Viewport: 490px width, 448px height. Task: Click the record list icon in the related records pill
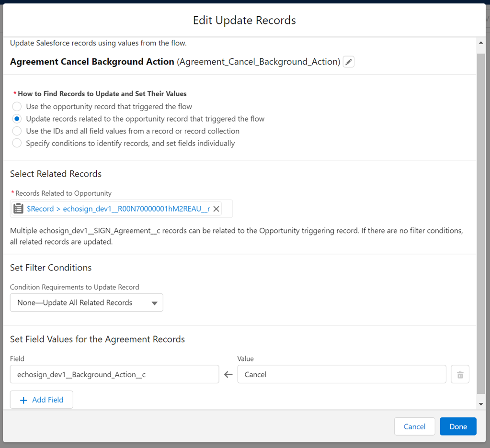[18, 209]
